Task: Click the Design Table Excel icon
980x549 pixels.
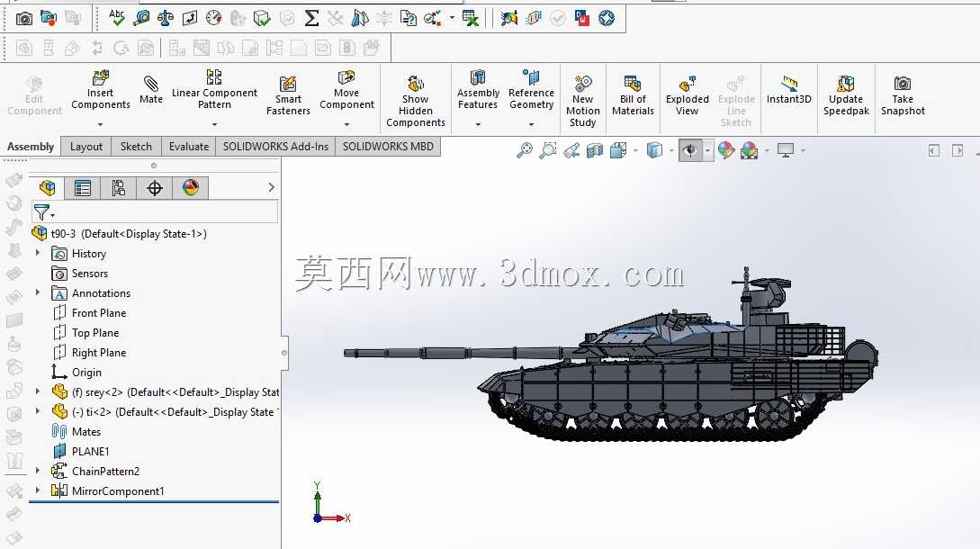Action: 471,19
